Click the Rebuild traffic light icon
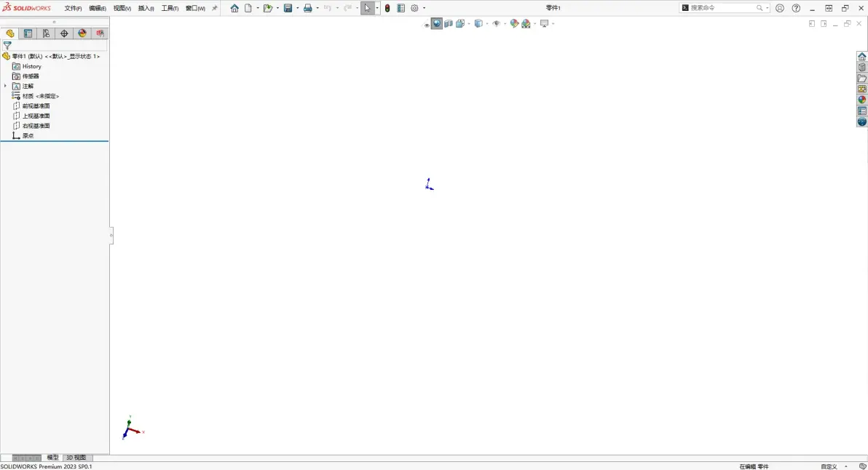Viewport: 868px width, 470px height. click(x=387, y=8)
